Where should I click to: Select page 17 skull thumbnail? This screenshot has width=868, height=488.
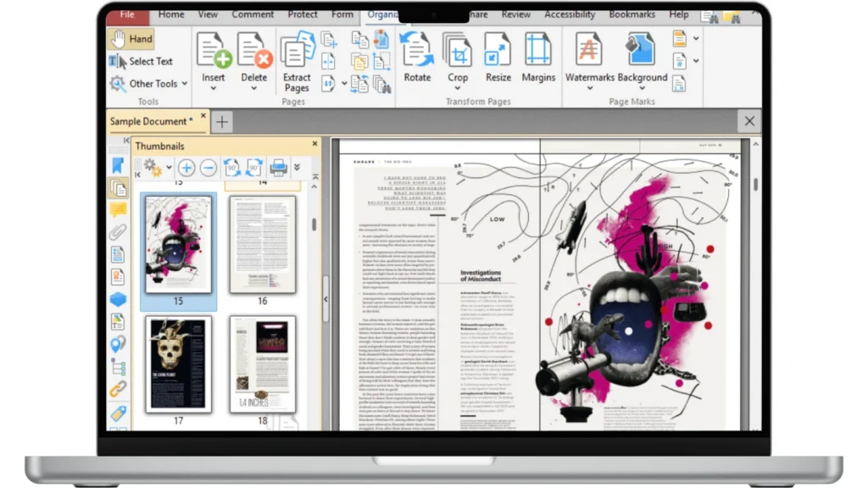click(x=178, y=363)
